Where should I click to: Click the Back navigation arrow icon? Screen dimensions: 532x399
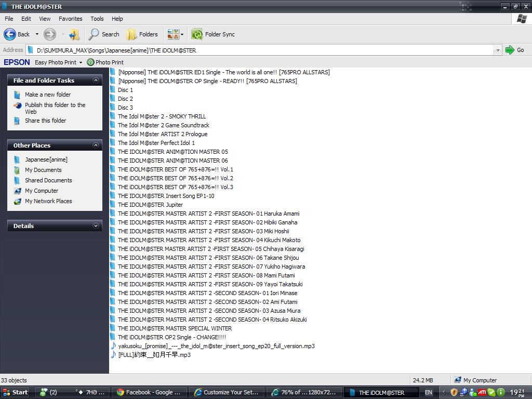click(10, 34)
